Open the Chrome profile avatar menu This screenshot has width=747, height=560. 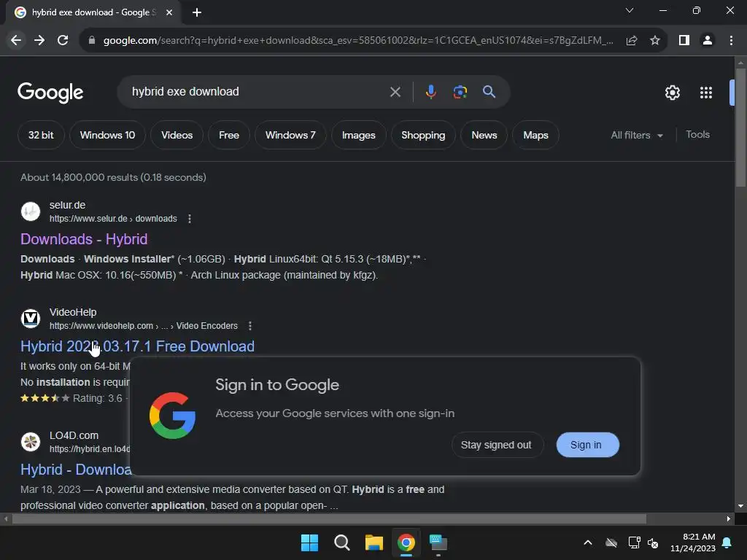point(708,41)
